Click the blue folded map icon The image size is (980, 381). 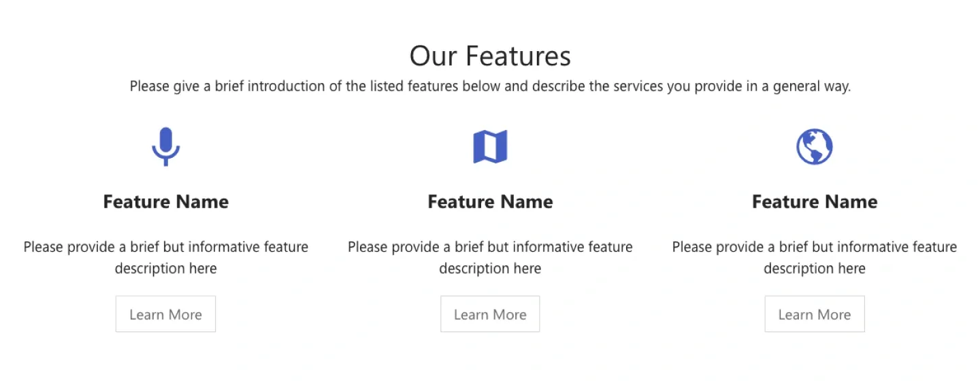coord(490,147)
